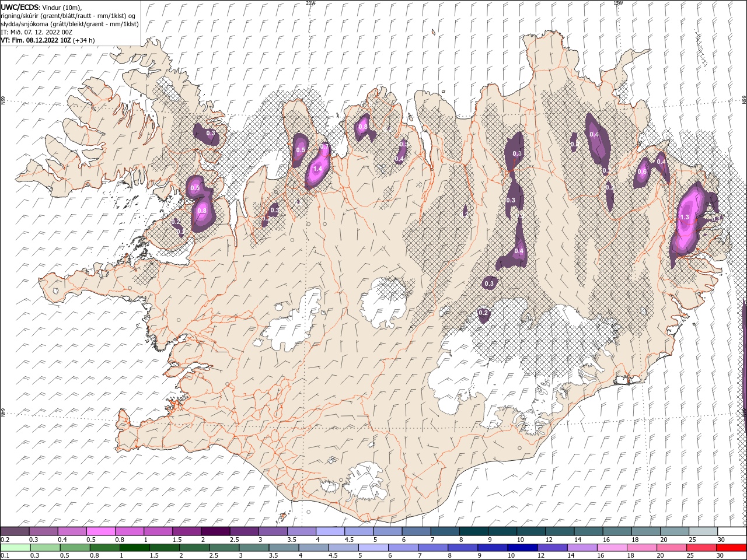
Task: Click the 1.3 precipitation value label
Action: [x=685, y=218]
